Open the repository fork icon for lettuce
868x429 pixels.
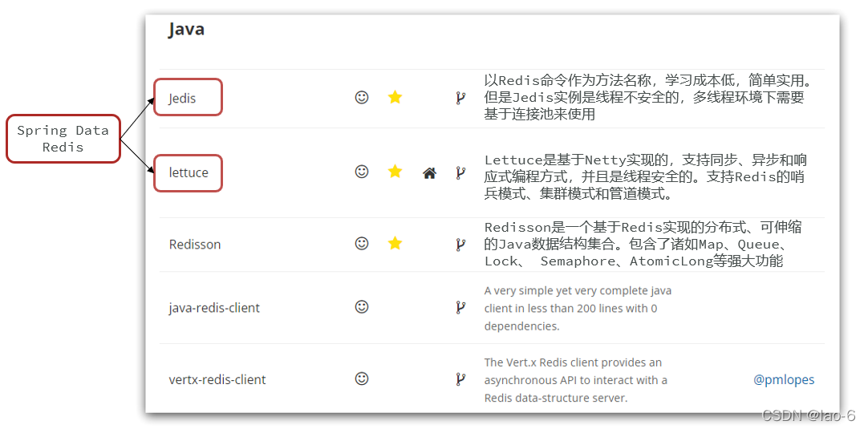[460, 172]
